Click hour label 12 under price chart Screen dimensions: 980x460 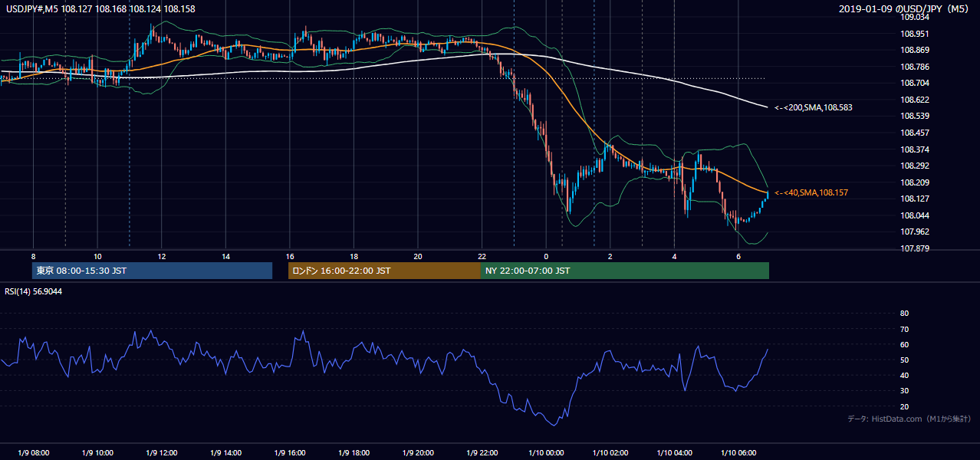pos(161,256)
